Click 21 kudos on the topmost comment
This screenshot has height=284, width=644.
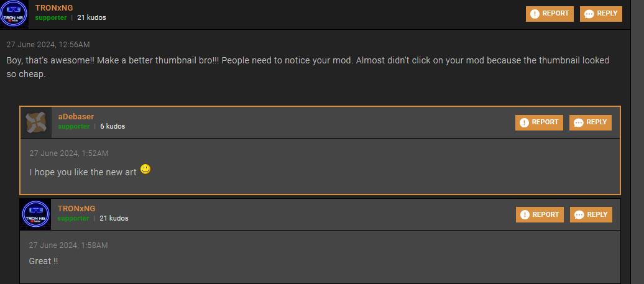coord(91,17)
